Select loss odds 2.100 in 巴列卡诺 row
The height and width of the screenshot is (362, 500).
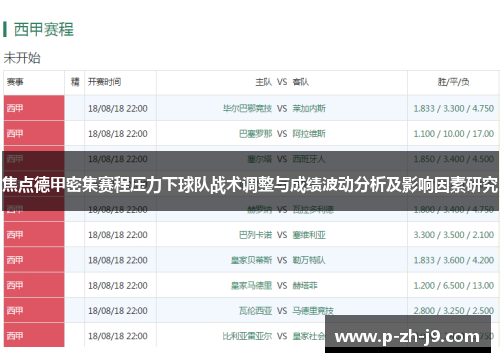(483, 235)
